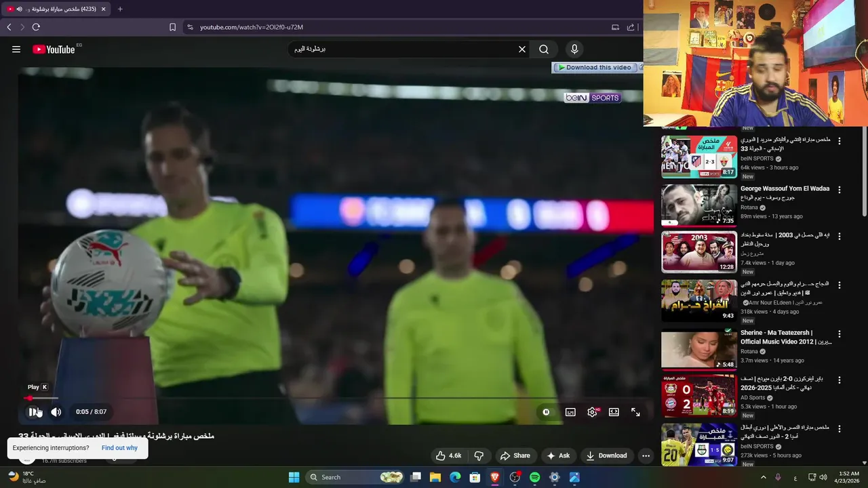Follow the 'Find out why' link
Image resolution: width=868 pixels, height=488 pixels.
pos(119,448)
